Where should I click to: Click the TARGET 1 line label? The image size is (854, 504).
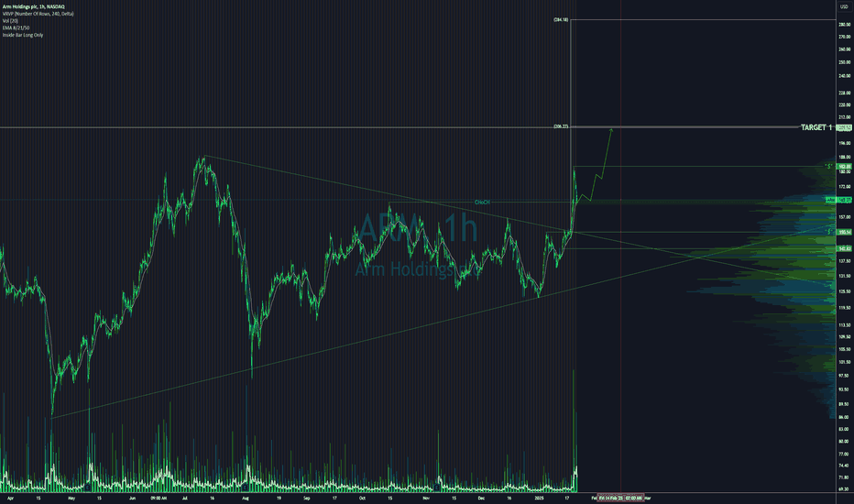816,127
